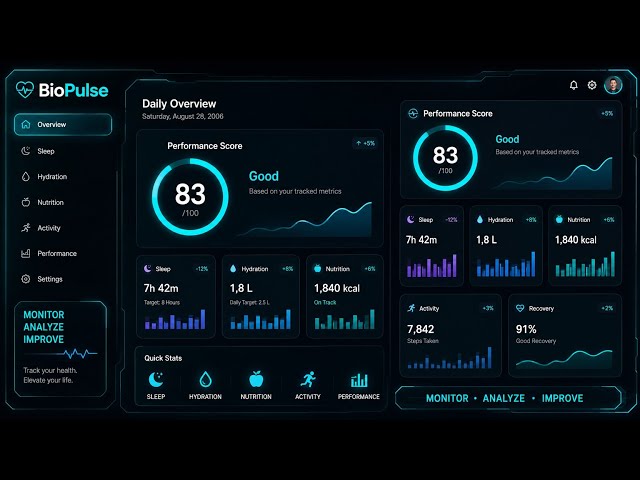Click the blue bar chart on Activity card
Image resolution: width=640 pixels, height=480 pixels.
[x=449, y=358]
